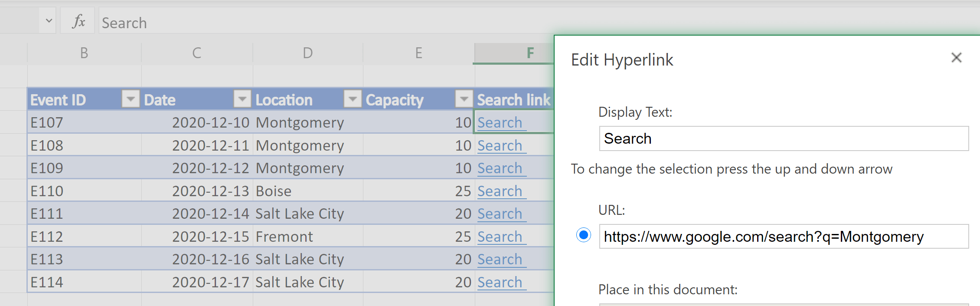Select capacity cell 10 in row E107
The height and width of the screenshot is (306, 980).
tap(419, 122)
